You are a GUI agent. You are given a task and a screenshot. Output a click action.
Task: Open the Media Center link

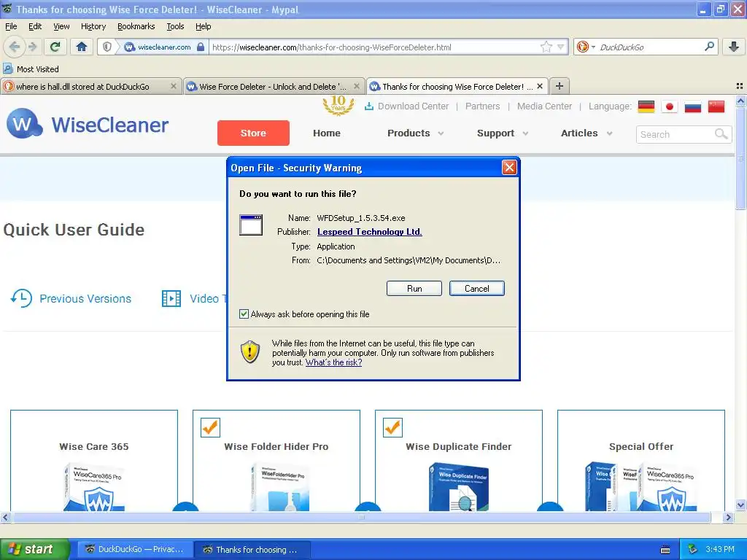point(544,106)
